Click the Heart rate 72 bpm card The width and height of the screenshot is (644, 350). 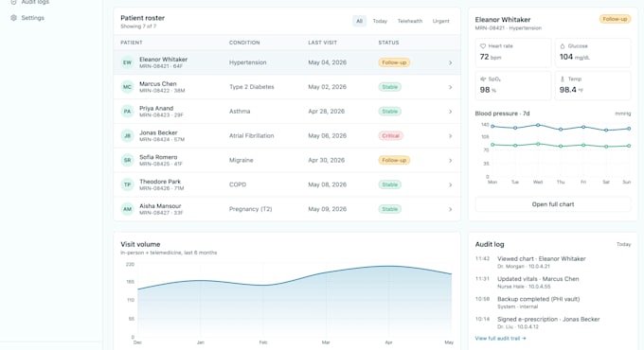(x=513, y=53)
